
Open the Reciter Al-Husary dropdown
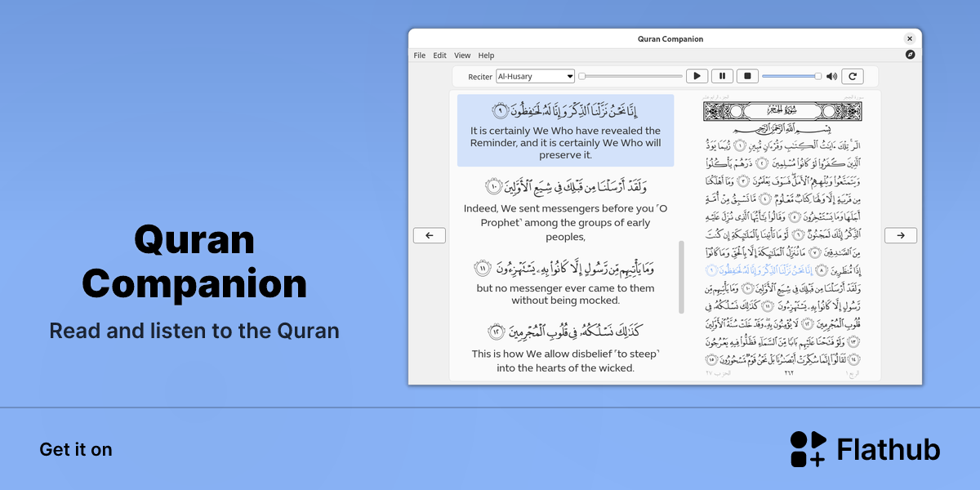[x=536, y=76]
